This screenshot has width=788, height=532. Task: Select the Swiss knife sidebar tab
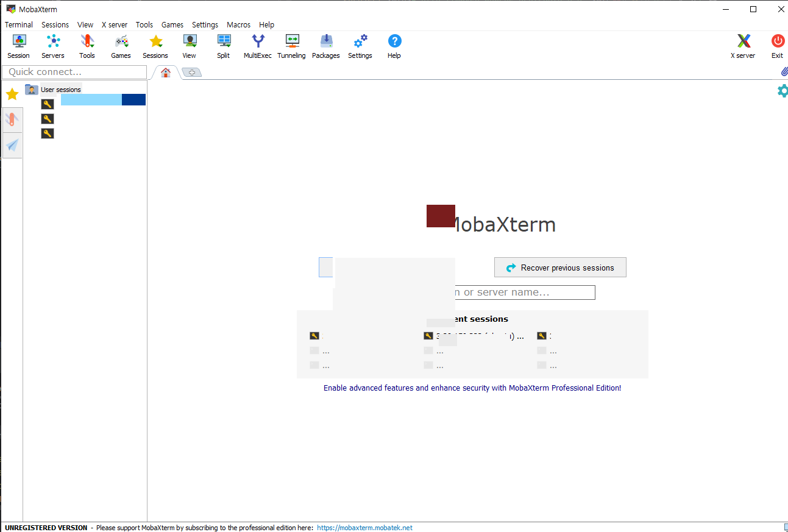pos(12,119)
